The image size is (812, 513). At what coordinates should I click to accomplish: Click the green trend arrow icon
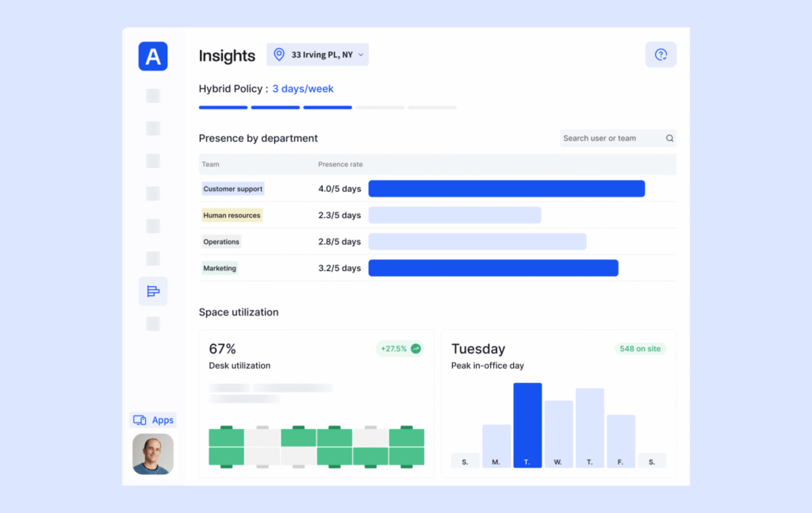tap(416, 349)
